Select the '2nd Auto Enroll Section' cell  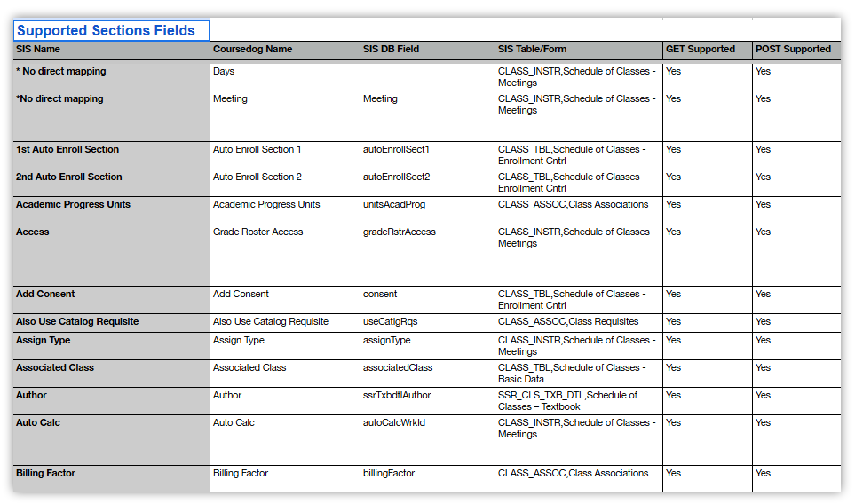pos(111,183)
